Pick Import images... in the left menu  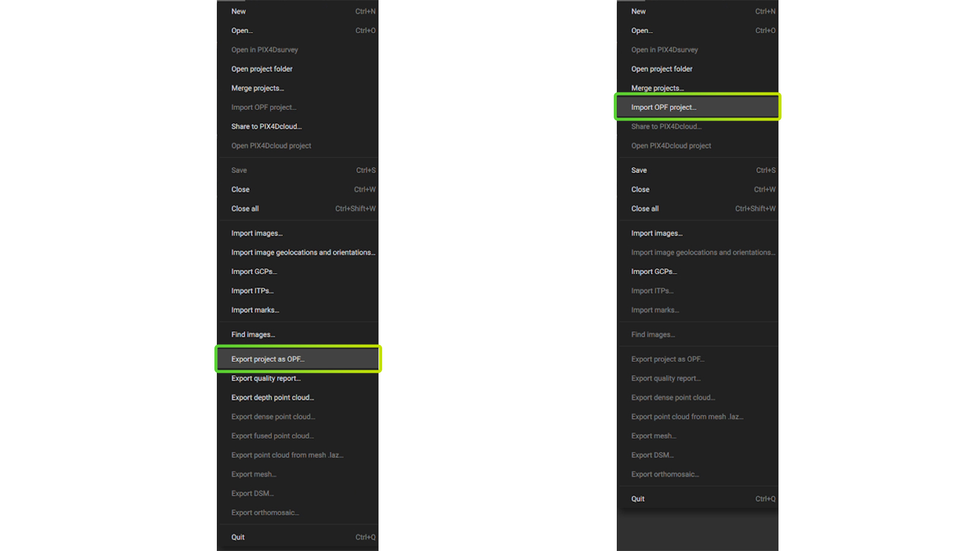(x=298, y=233)
